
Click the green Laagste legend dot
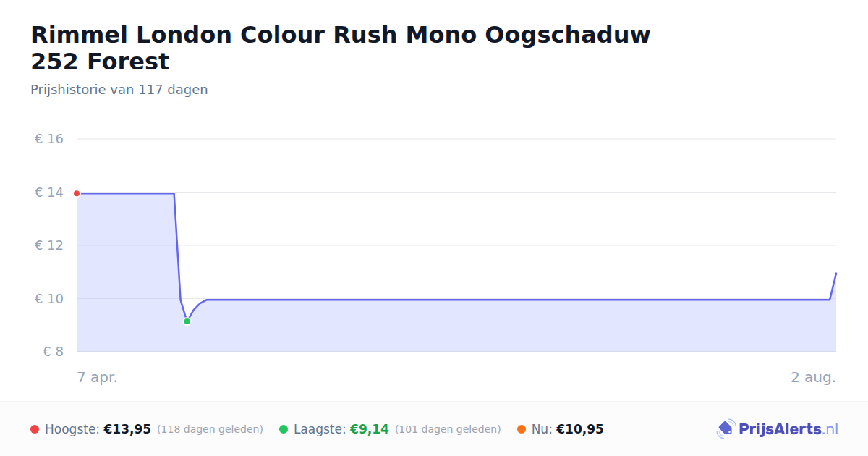pos(284,429)
